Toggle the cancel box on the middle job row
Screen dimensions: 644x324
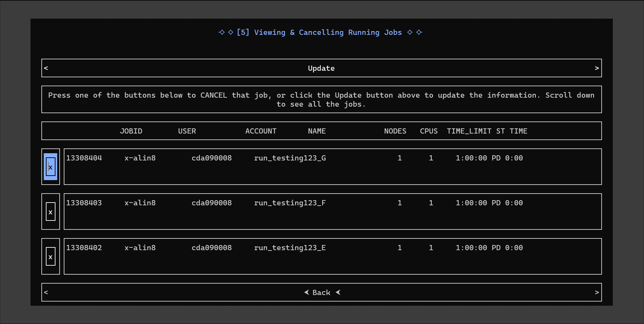point(50,211)
